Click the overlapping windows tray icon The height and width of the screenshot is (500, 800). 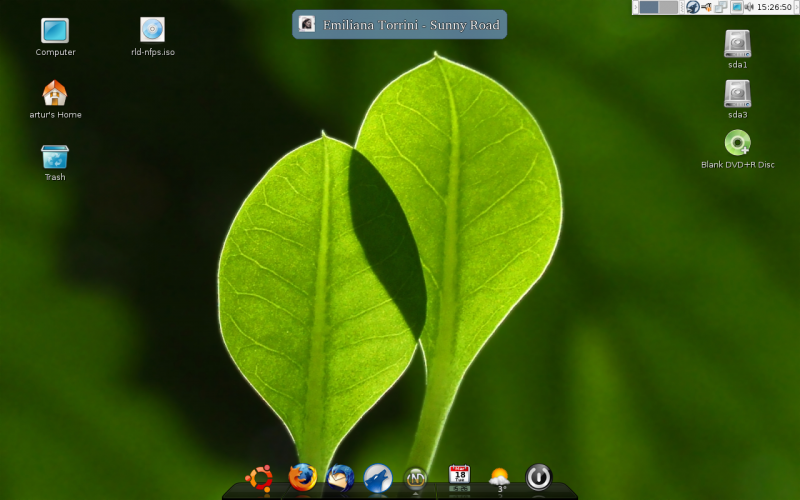click(x=720, y=7)
